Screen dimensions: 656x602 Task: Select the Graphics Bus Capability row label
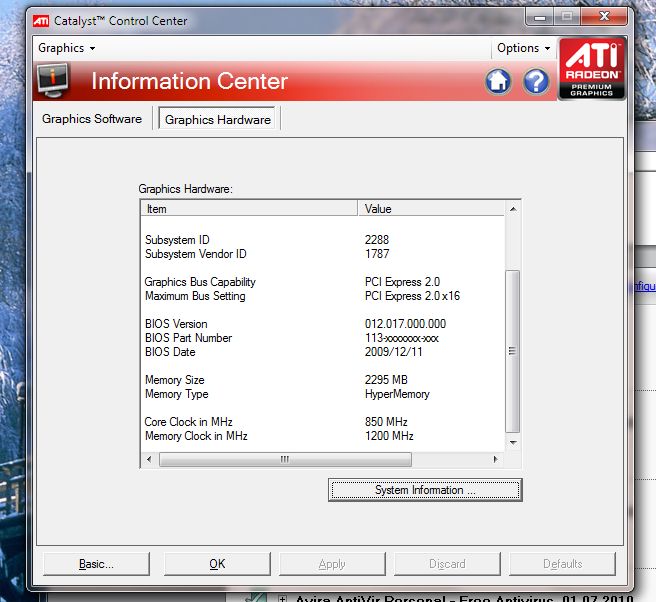tap(200, 282)
